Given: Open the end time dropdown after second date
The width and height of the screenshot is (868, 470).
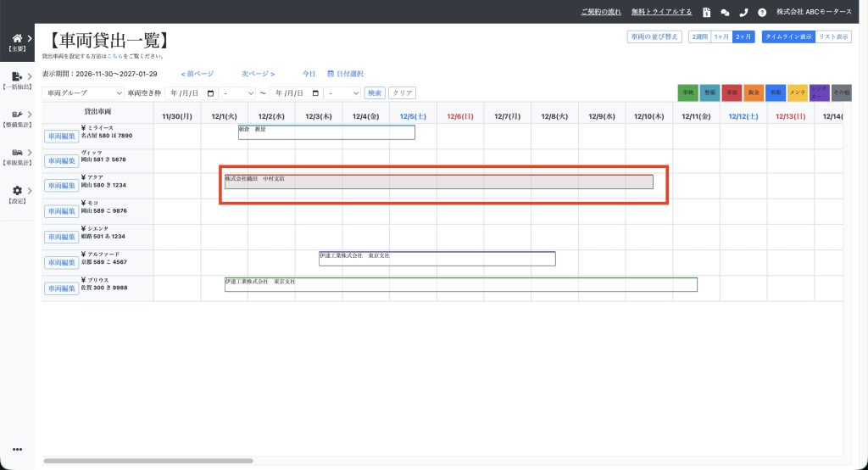Looking at the screenshot, I should (343, 92).
